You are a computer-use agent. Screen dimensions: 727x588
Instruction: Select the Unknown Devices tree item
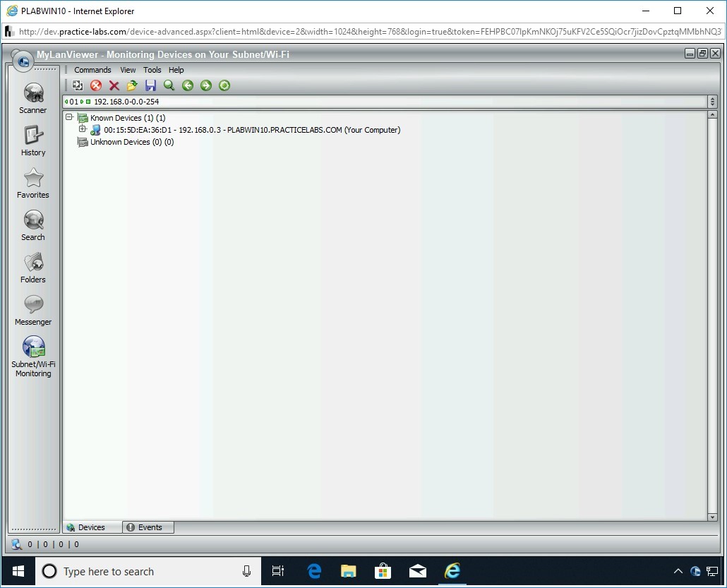[131, 142]
